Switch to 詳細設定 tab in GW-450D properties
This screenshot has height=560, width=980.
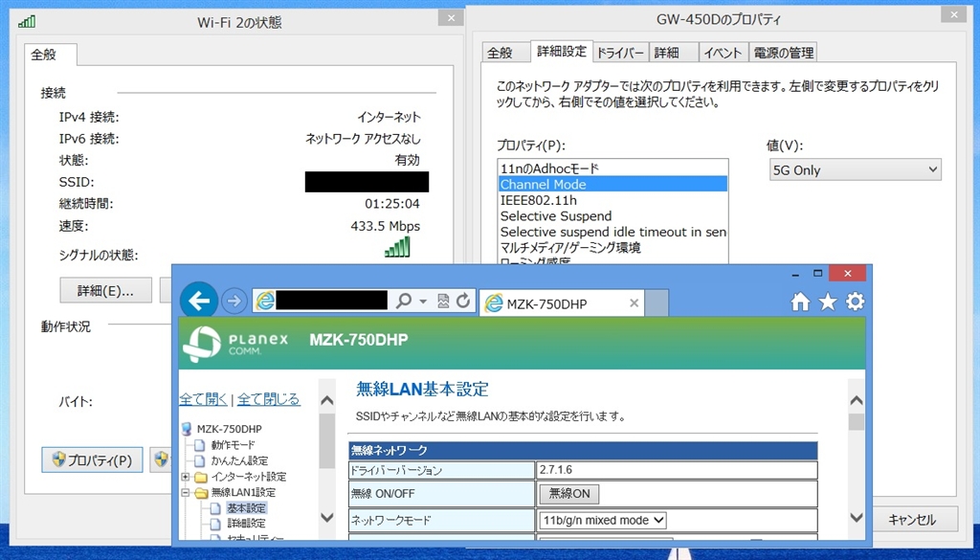[x=561, y=52]
